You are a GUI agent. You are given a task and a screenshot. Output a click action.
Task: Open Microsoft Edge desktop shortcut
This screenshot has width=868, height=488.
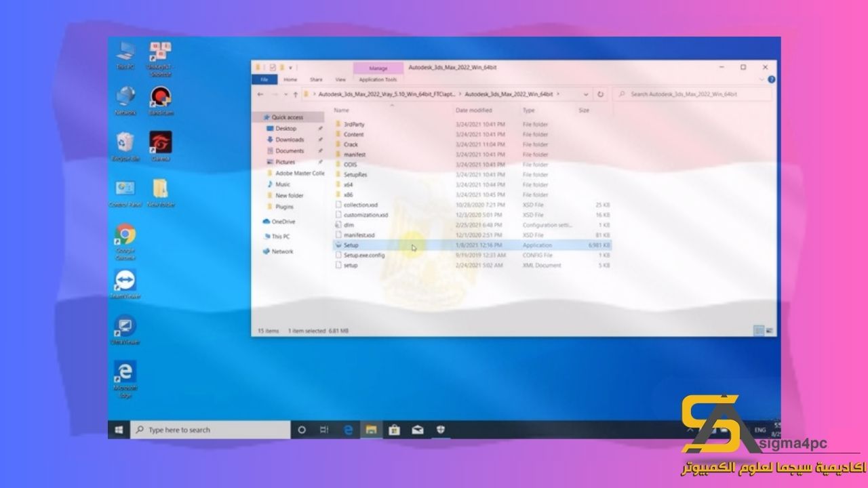pyautogui.click(x=125, y=379)
